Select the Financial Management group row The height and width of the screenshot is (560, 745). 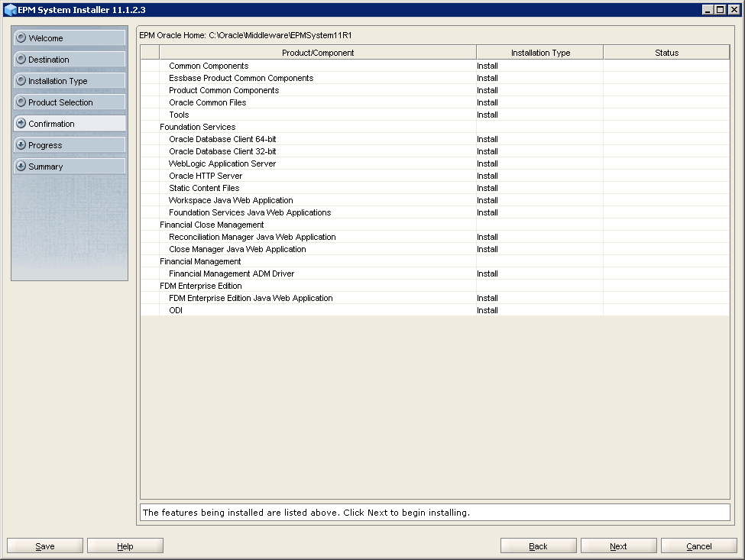[435, 261]
